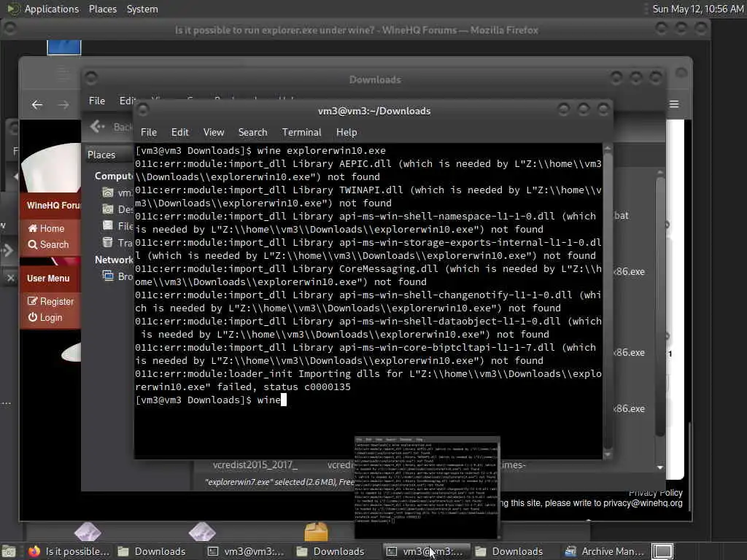
Task: Select Browse Network icon in Places sidebar
Action: click(108, 276)
